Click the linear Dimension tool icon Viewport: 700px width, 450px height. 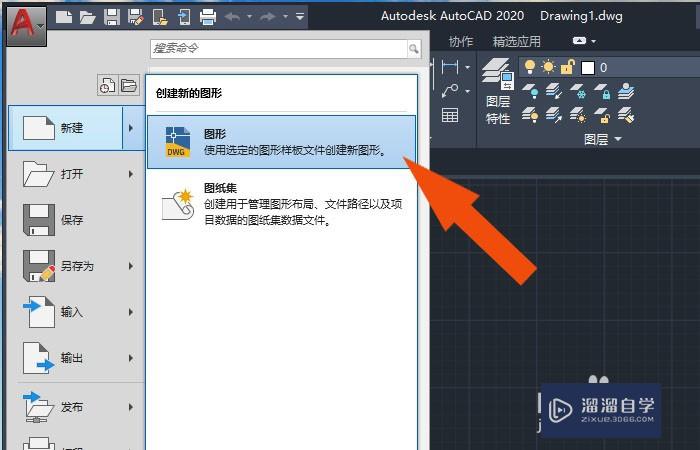[450, 67]
